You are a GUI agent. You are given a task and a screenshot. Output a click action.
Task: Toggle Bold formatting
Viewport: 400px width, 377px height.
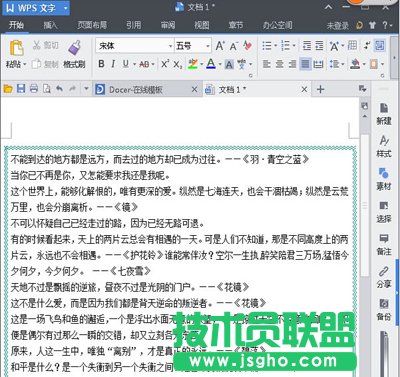coord(101,64)
